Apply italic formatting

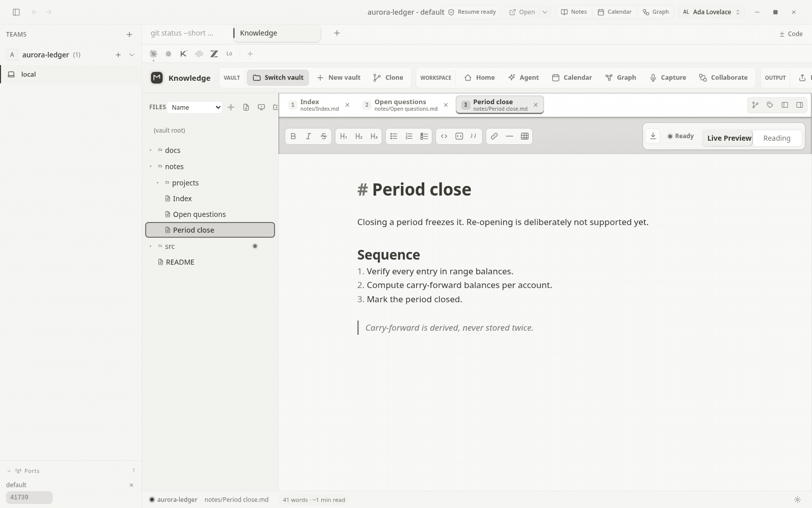(x=309, y=136)
